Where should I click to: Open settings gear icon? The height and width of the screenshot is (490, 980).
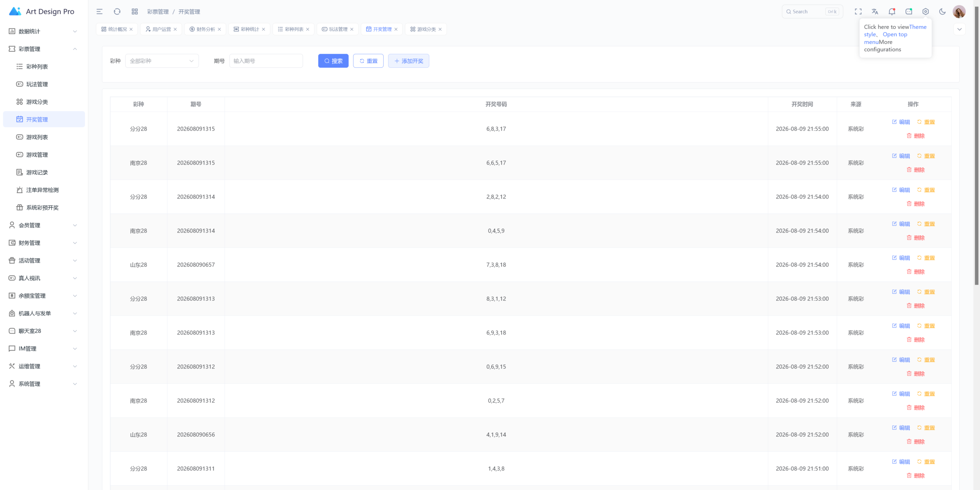(x=926, y=11)
